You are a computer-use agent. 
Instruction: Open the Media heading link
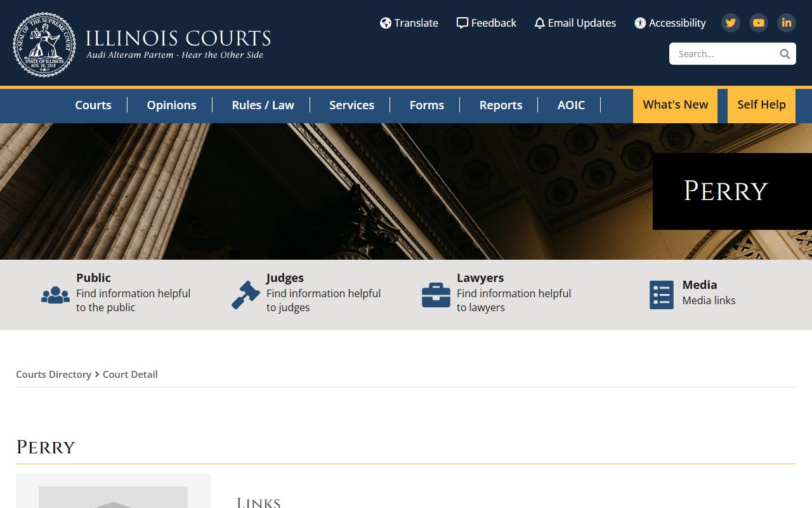700,284
